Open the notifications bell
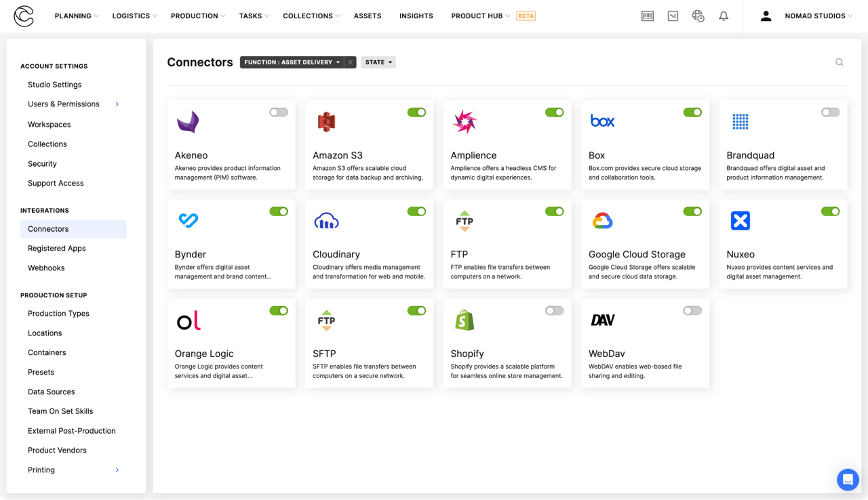Image resolution: width=868 pixels, height=500 pixels. [x=724, y=16]
